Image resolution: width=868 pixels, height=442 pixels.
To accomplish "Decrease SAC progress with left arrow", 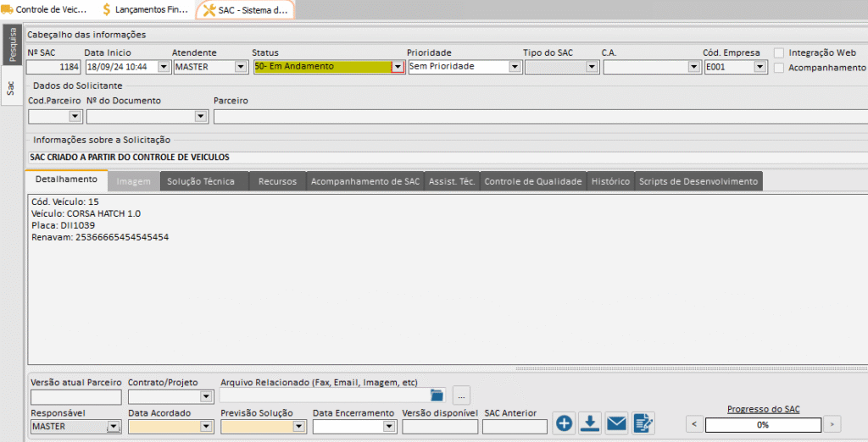I will tap(694, 425).
